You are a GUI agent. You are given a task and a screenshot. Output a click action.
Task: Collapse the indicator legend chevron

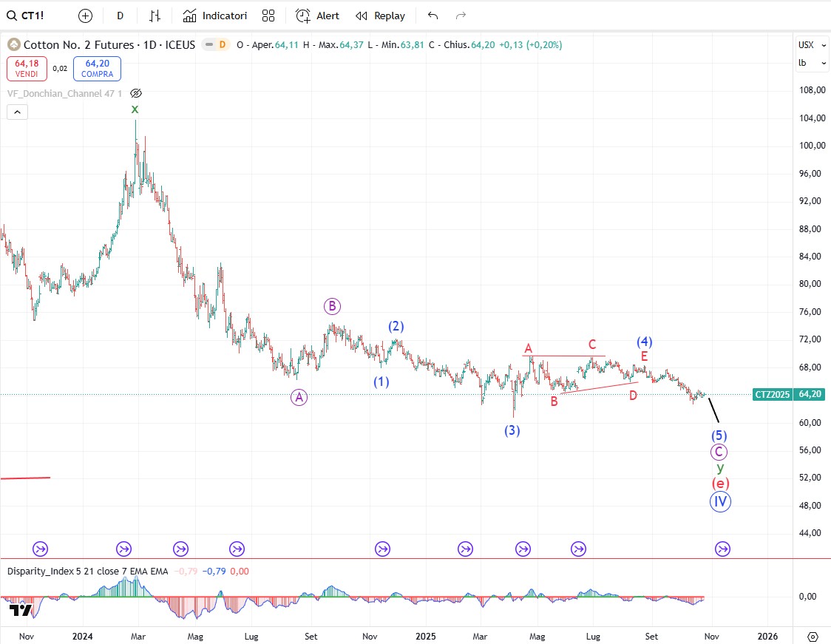pos(17,112)
